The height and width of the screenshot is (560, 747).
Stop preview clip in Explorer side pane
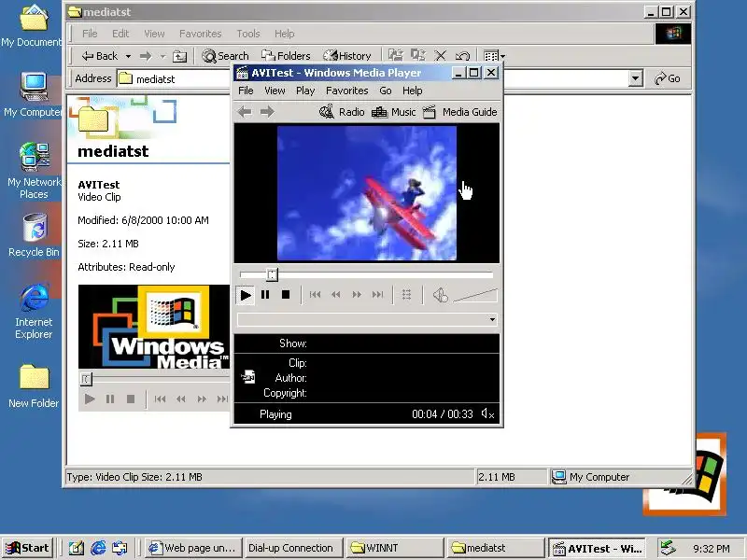coord(131,399)
